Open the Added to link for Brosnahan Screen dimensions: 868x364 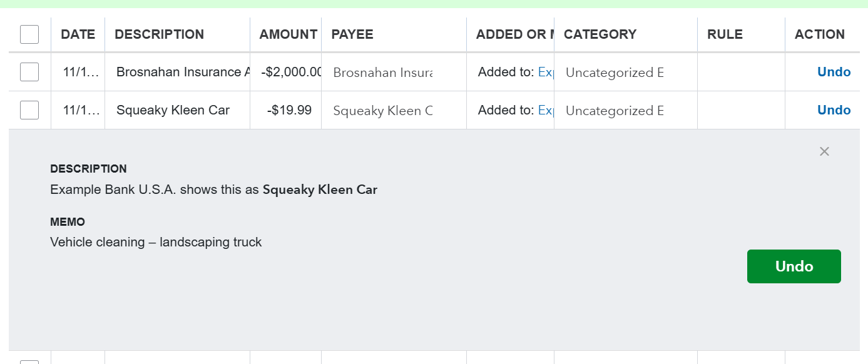[x=546, y=73]
